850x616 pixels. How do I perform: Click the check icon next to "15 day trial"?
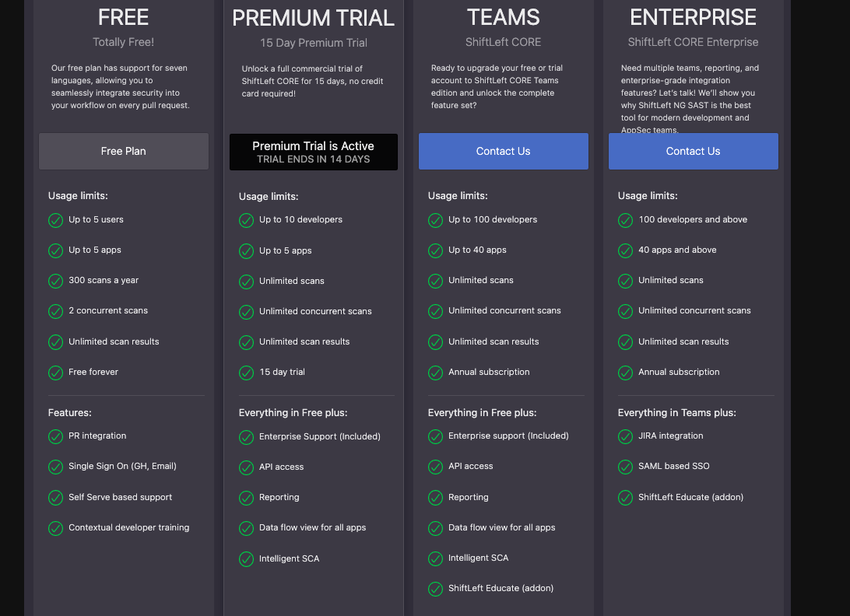pos(246,373)
